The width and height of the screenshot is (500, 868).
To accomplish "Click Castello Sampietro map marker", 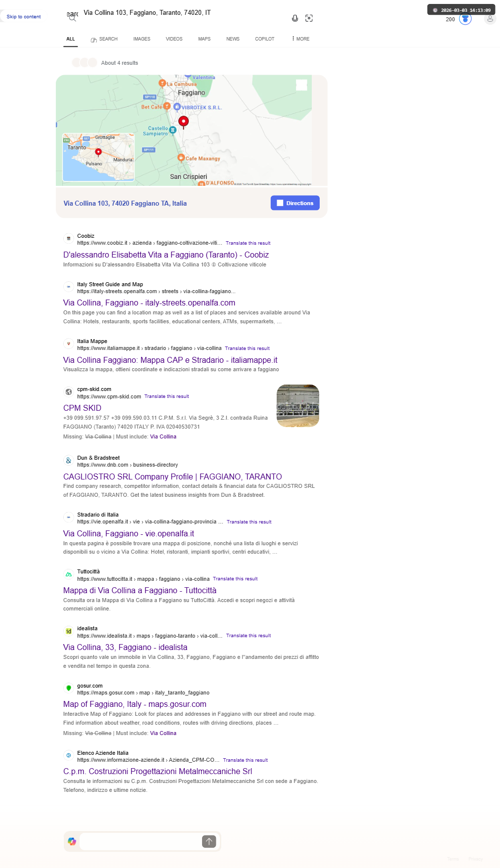I will (x=172, y=130).
